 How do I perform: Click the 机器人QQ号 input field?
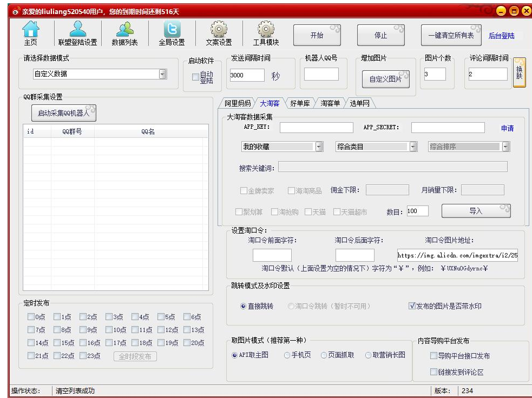(321, 74)
